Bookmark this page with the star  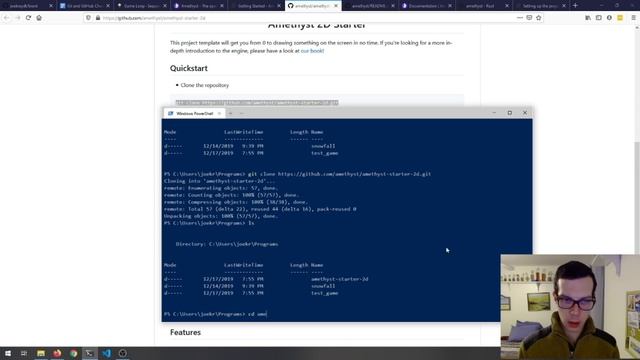click(x=539, y=18)
